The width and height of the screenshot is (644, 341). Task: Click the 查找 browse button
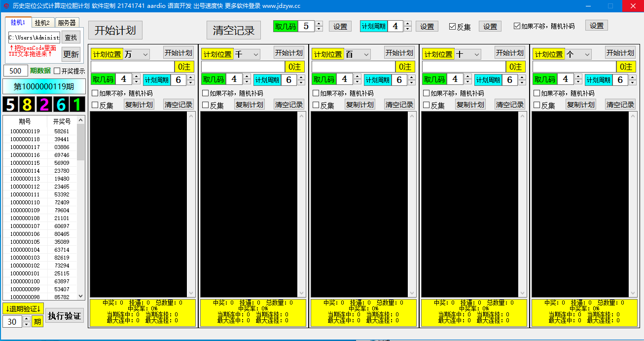tap(71, 37)
